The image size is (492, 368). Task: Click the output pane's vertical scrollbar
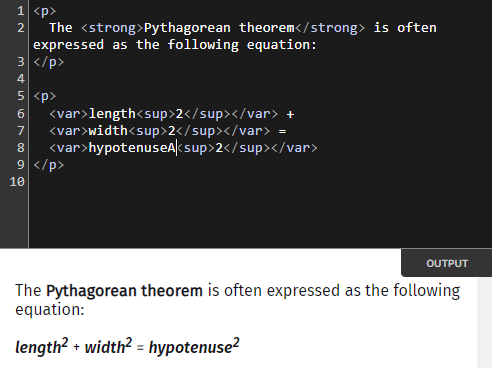coord(484,323)
